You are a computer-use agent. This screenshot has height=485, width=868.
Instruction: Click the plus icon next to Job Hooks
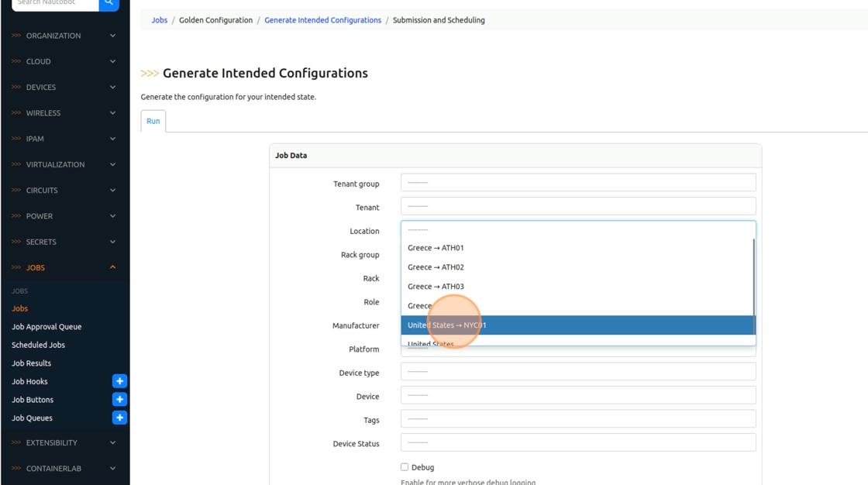[x=119, y=381]
